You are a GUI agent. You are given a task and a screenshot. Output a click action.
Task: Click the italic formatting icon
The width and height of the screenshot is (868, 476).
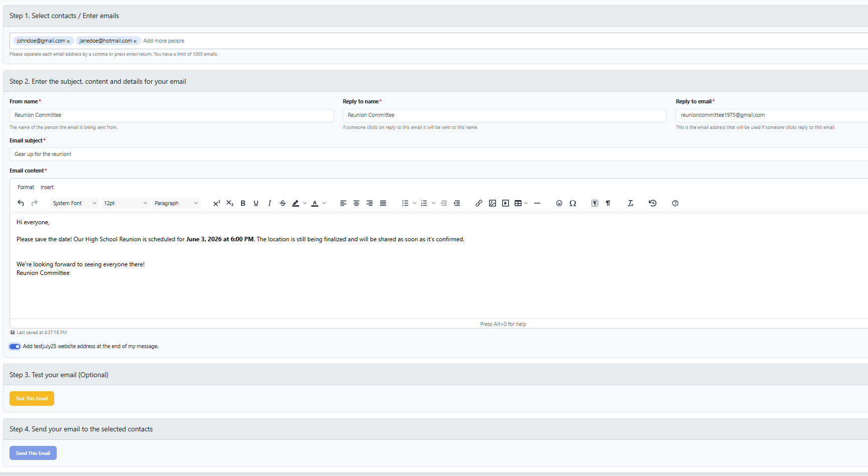(270, 203)
